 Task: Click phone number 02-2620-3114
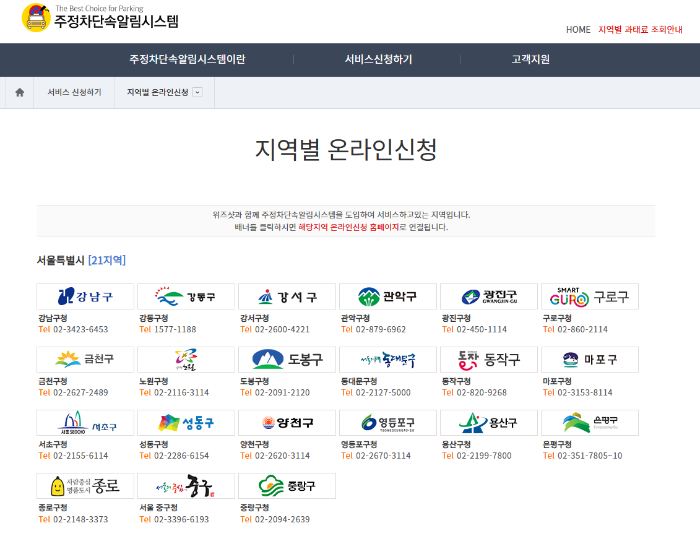[282, 456]
